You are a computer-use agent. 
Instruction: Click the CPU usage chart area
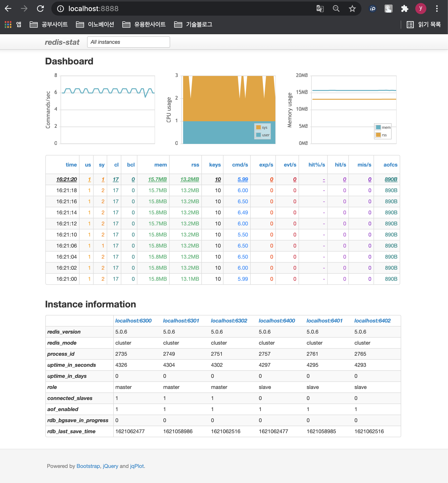229,110
